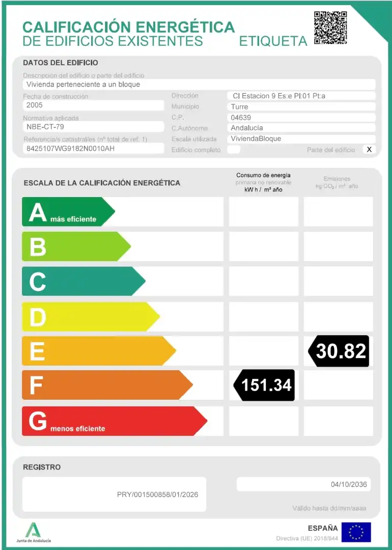Click the European Union flag icon
392x550 pixels.
[356, 532]
